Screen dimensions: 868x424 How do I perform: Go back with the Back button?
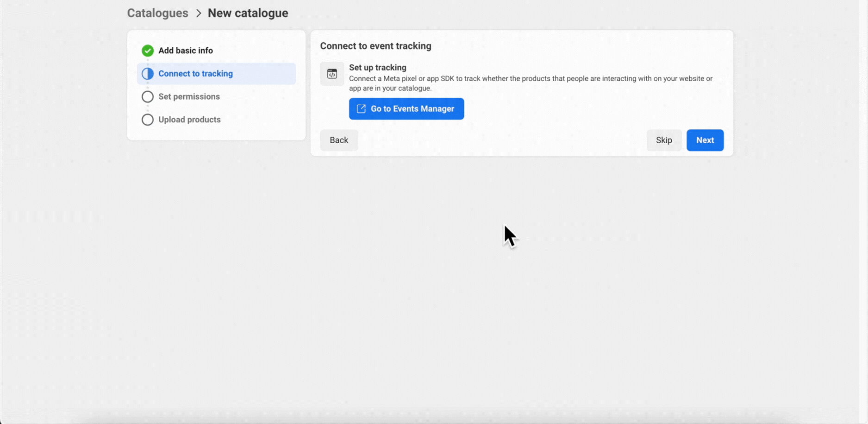pyautogui.click(x=339, y=140)
